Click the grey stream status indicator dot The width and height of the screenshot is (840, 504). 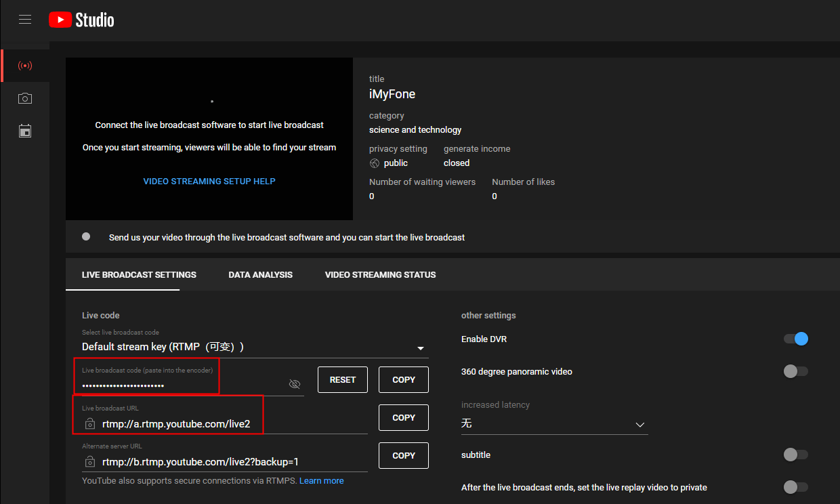86,236
